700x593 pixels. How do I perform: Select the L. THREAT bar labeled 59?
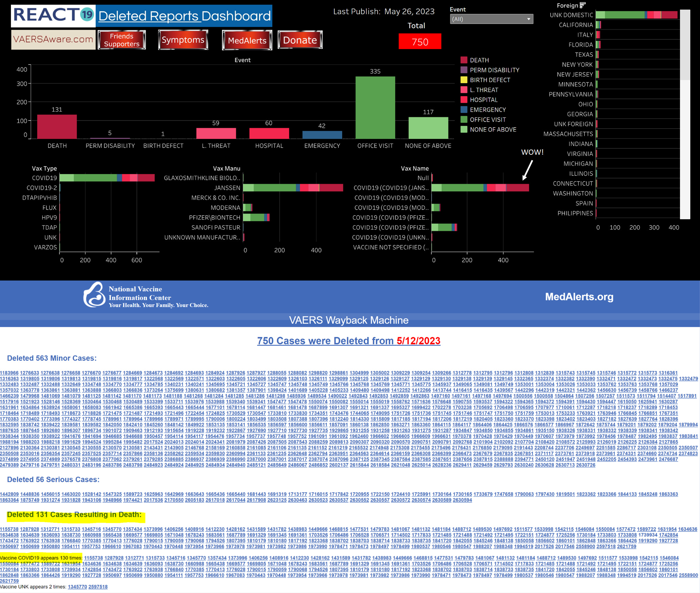216,133
